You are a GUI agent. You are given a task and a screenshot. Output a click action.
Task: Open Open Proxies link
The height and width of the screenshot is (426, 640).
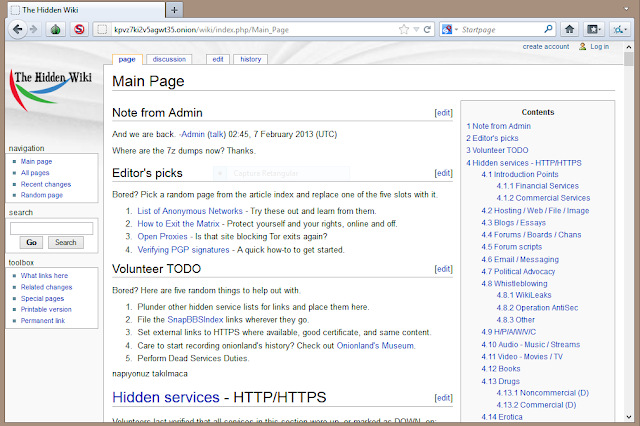click(x=162, y=237)
